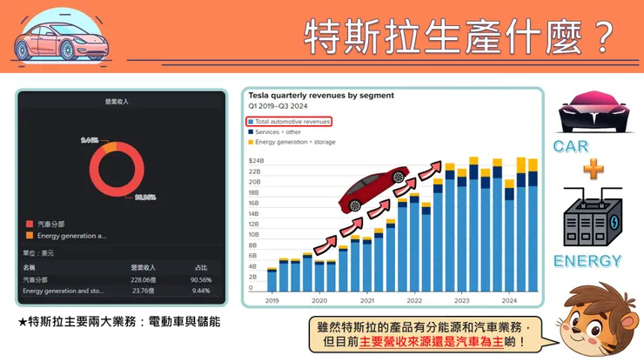Click the 2019 x-axis label
Image resolution: width=644 pixels, height=362 pixels.
tap(272, 300)
